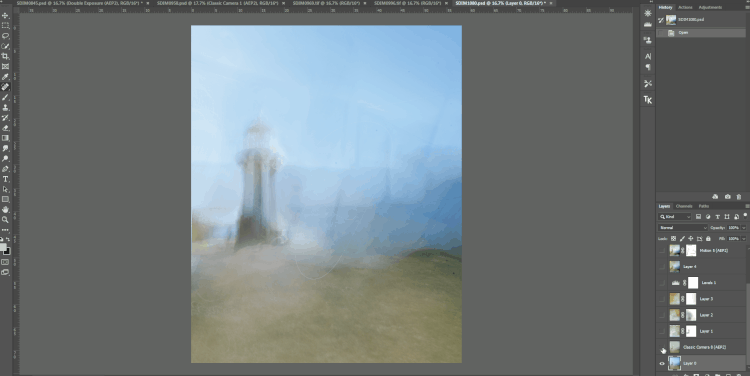Lock all with the padlock icon in Layers
This screenshot has height=376, width=750.
click(708, 238)
